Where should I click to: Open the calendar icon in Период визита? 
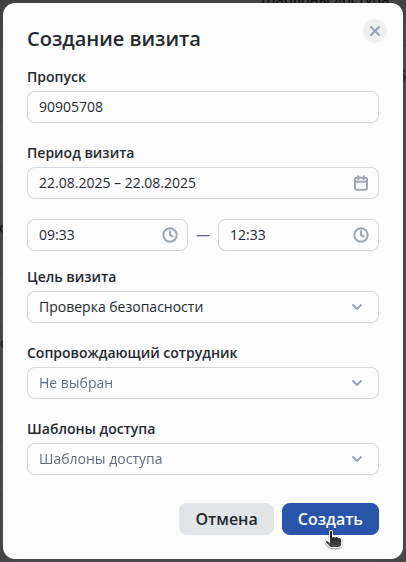tap(360, 183)
